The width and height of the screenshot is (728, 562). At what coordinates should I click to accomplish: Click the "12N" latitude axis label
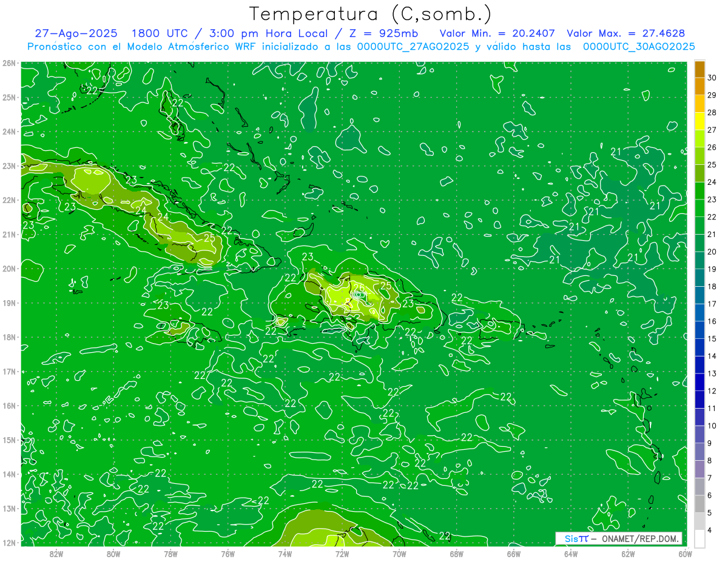coord(8,543)
